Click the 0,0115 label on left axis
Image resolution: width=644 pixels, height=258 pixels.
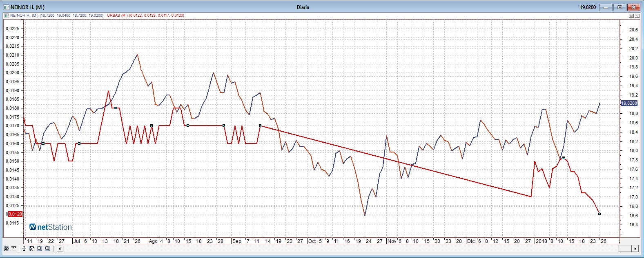(x=13, y=223)
